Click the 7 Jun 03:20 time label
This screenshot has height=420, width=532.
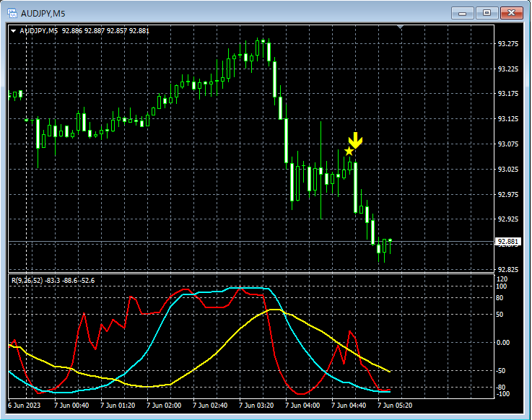(256, 406)
